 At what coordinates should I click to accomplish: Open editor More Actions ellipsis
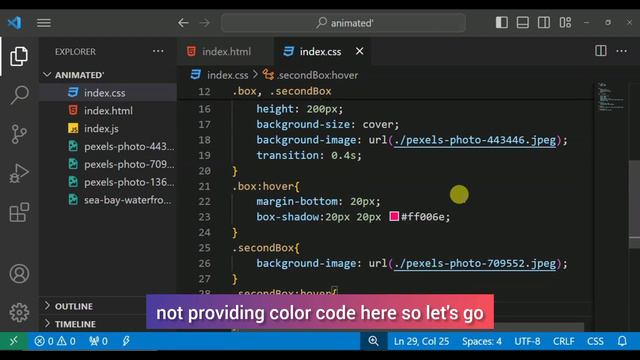621,51
